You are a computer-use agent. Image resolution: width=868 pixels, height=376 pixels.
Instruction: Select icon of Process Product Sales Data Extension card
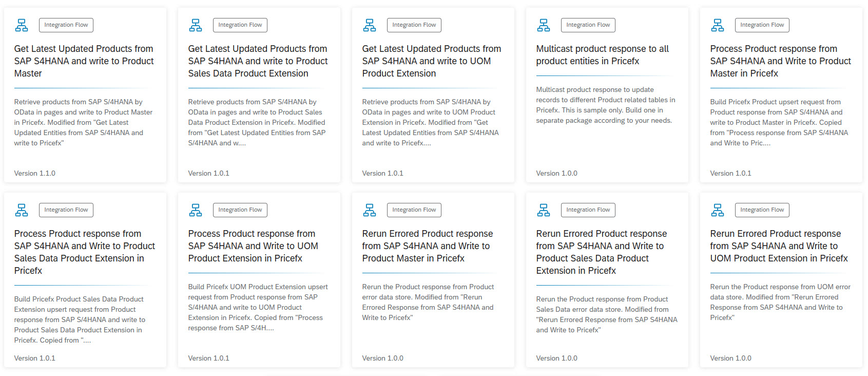[x=22, y=210]
